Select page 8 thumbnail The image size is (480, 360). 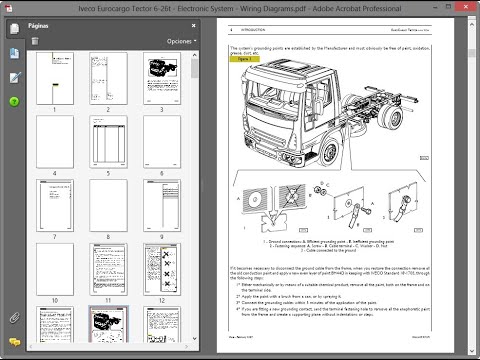[x=108, y=205]
